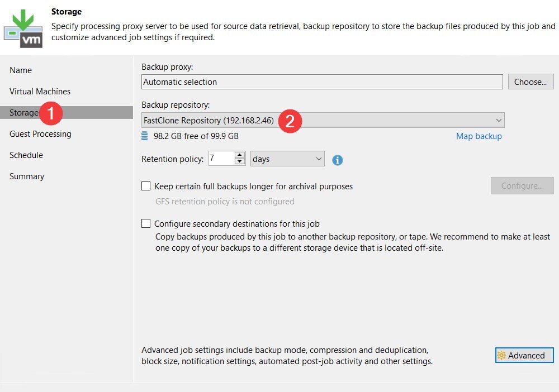Click the blue info icon beside retention policy
Viewport: 559px width, 392px height.
click(x=337, y=160)
